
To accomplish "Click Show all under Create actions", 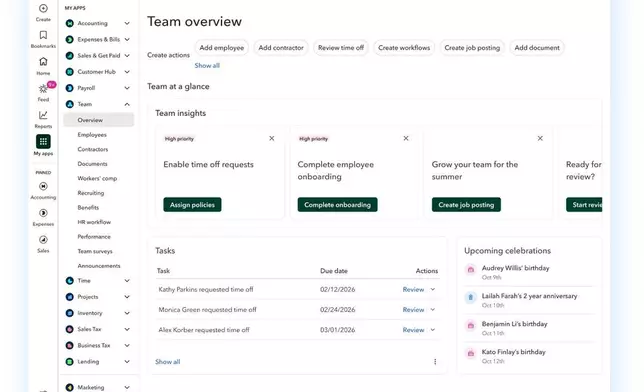I will 207,65.
